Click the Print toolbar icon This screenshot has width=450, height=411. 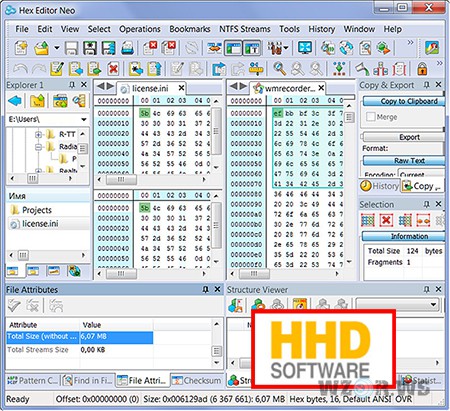tap(127, 48)
